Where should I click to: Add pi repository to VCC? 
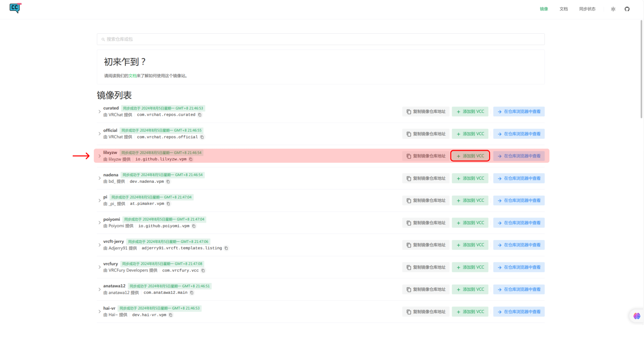tap(470, 200)
